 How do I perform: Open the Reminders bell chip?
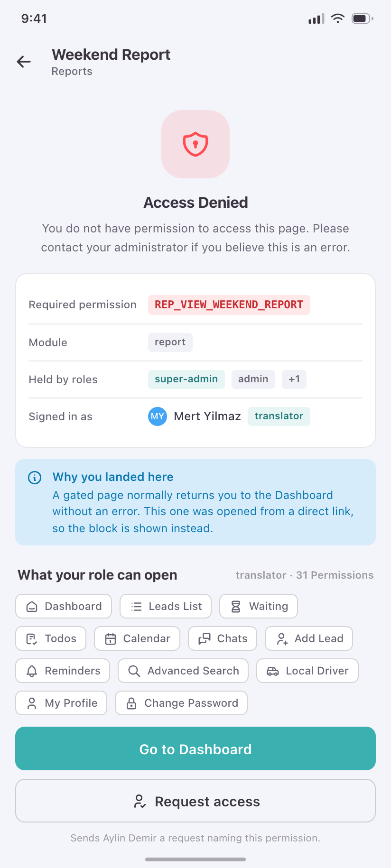point(63,671)
